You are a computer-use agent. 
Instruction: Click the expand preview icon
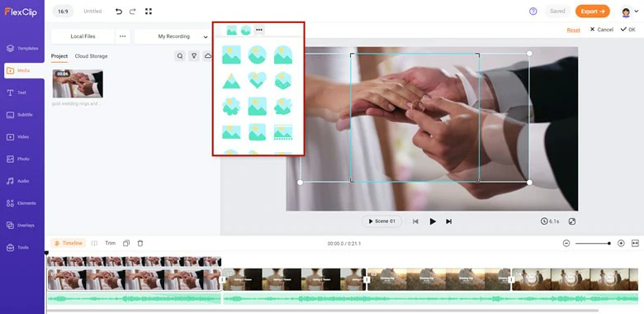coord(571,221)
